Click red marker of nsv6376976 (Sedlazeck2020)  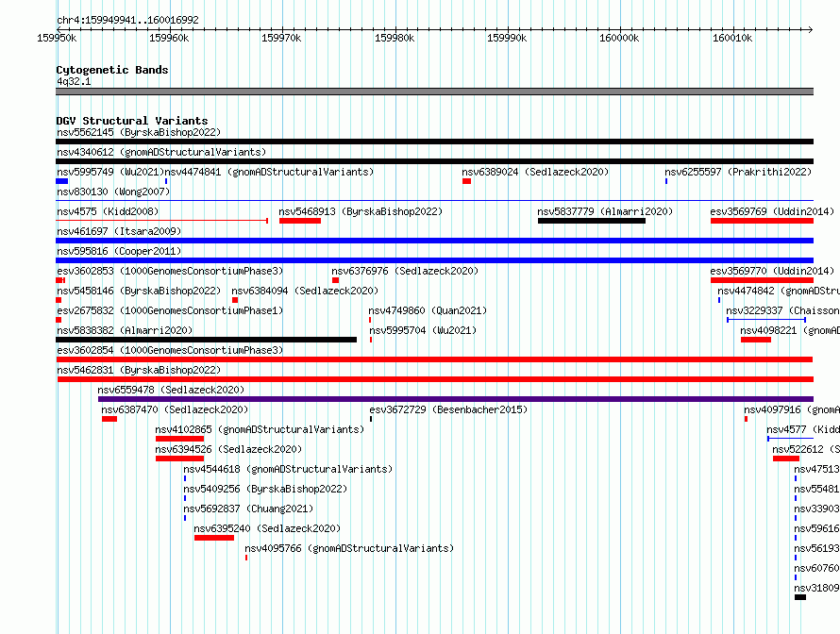pyautogui.click(x=335, y=280)
